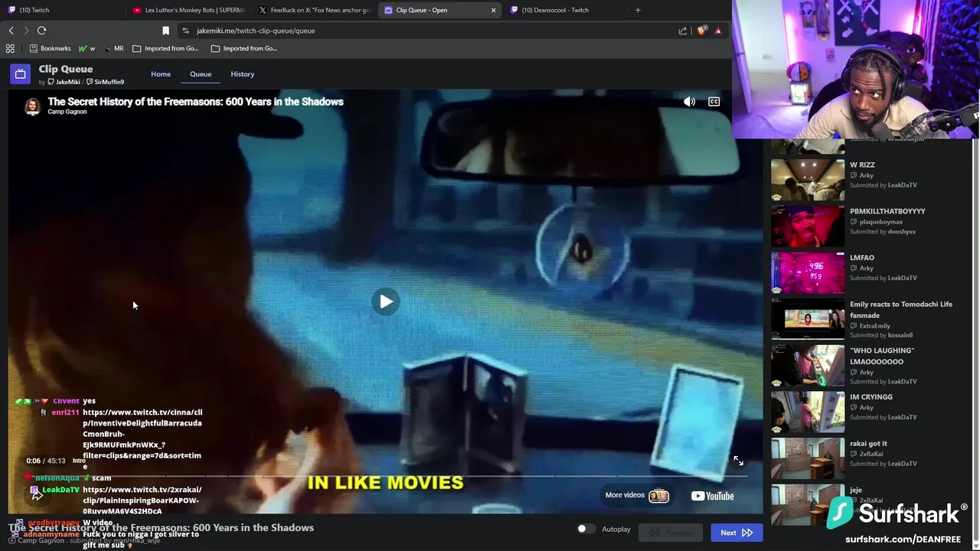Switch to the Lex Luthor's Monkey Bots tab
Viewport: 980px width, 551px height.
click(x=188, y=10)
